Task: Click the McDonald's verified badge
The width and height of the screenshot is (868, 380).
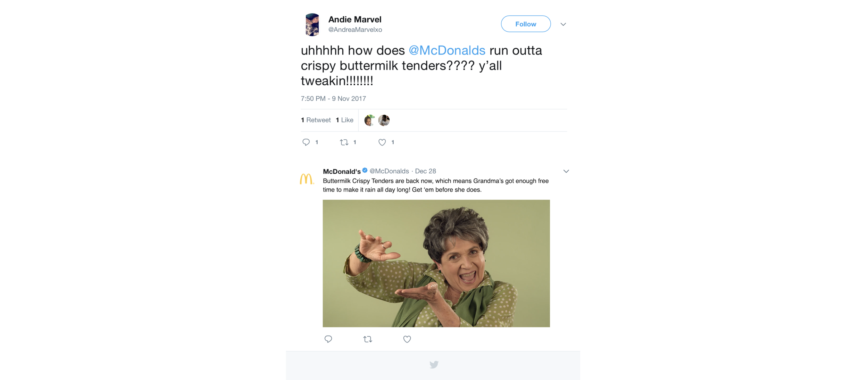Action: 365,170
